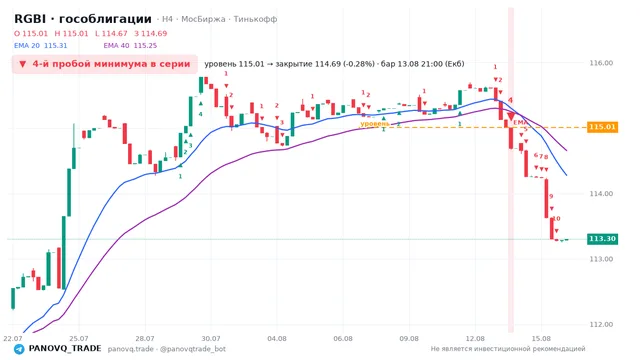The image size is (640, 360).
Task: Click the EMA 20 legend label
Action: click(27, 45)
